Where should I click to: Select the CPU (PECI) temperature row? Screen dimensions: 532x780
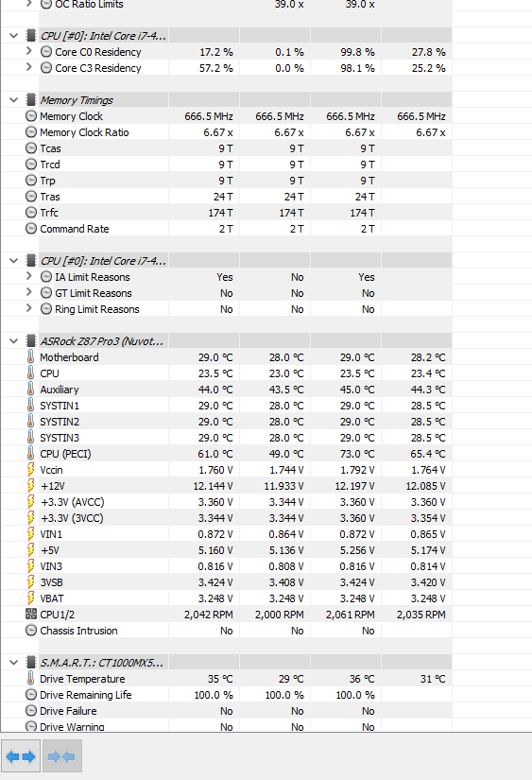click(226, 454)
